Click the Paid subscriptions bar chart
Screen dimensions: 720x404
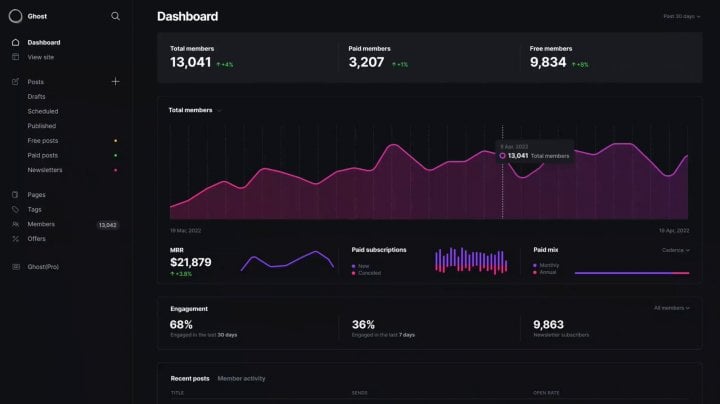(471, 261)
